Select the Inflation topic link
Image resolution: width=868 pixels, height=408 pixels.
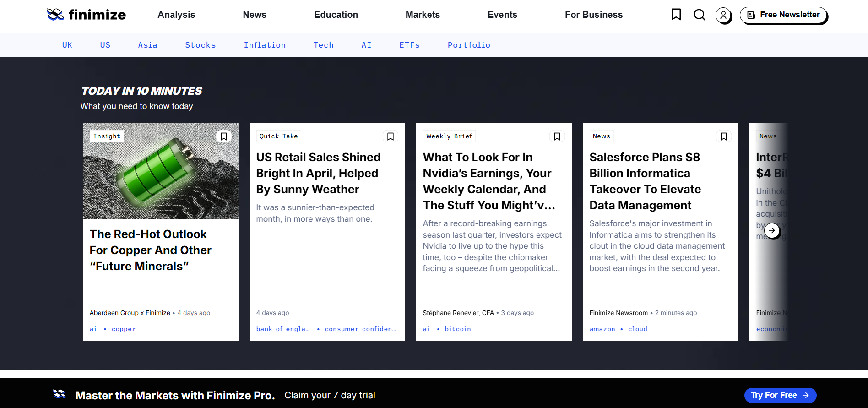(x=265, y=45)
